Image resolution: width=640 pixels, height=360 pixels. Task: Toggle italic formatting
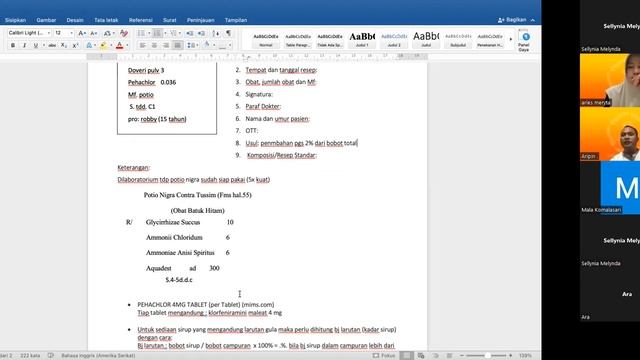[x=24, y=45]
